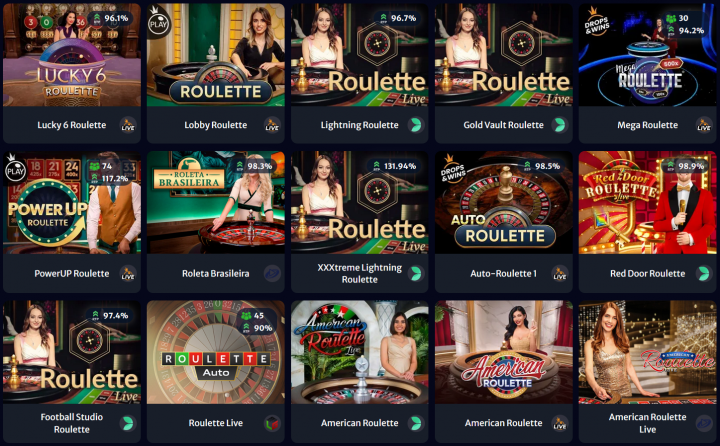The width and height of the screenshot is (720, 446).
Task: Click Drops & Wins badge on Mega Roulette
Action: 596,23
